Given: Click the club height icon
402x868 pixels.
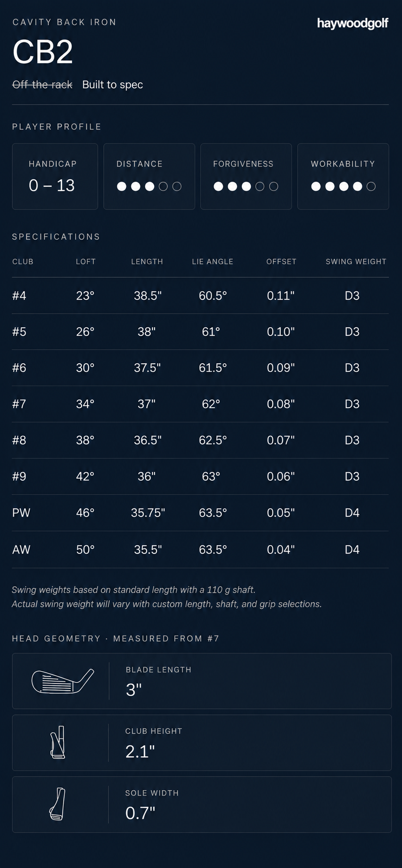Looking at the screenshot, I should click(57, 742).
